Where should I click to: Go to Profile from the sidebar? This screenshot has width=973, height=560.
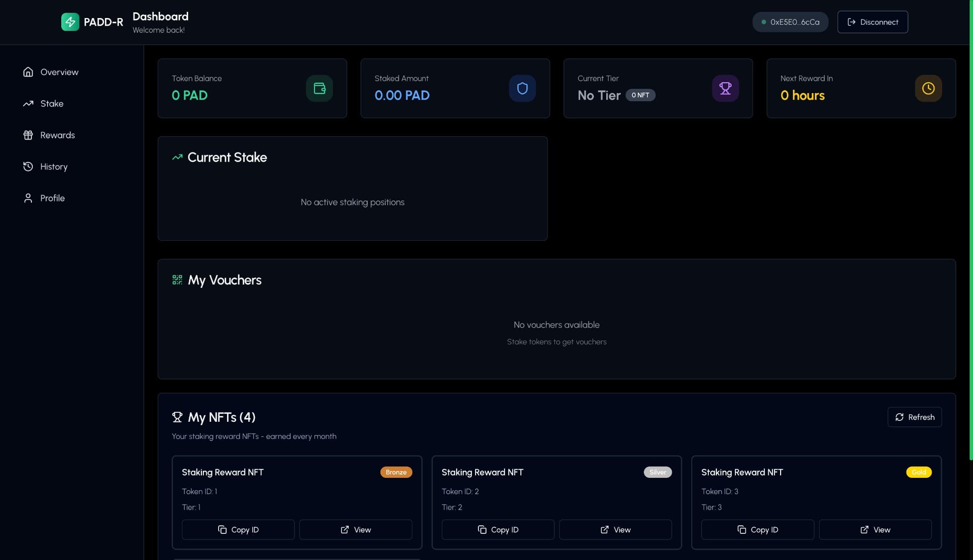52,198
